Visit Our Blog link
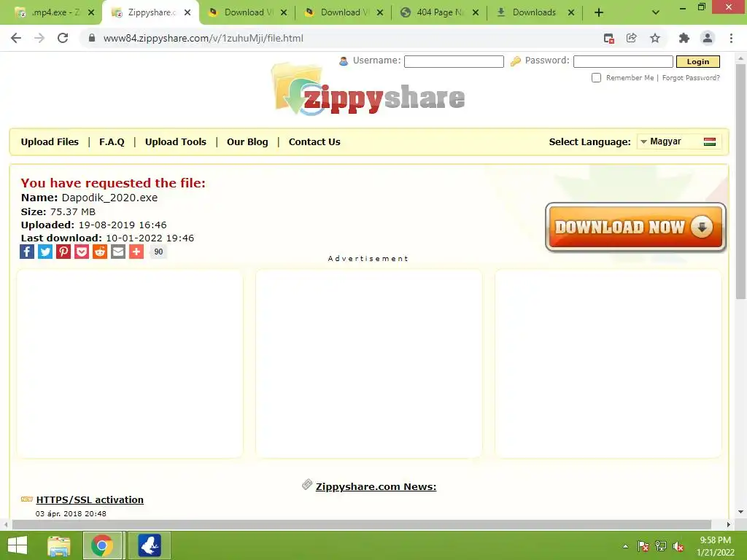Image resolution: width=747 pixels, height=560 pixels. point(247,142)
